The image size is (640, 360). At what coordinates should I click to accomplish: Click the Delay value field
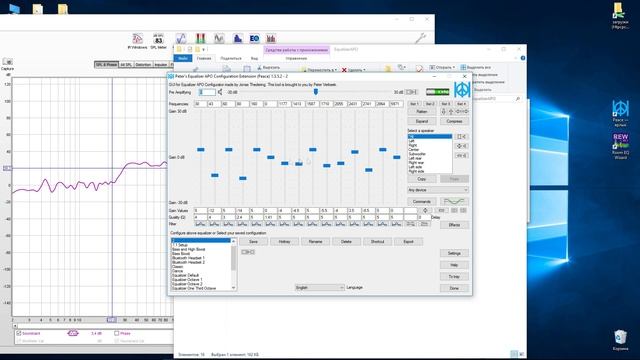coord(424,218)
